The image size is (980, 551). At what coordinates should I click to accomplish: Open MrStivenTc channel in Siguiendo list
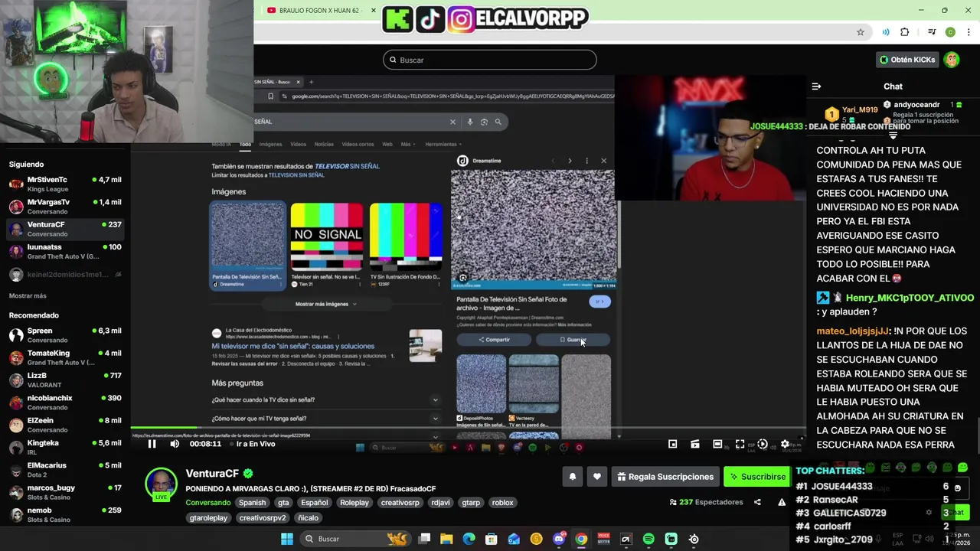65,184
